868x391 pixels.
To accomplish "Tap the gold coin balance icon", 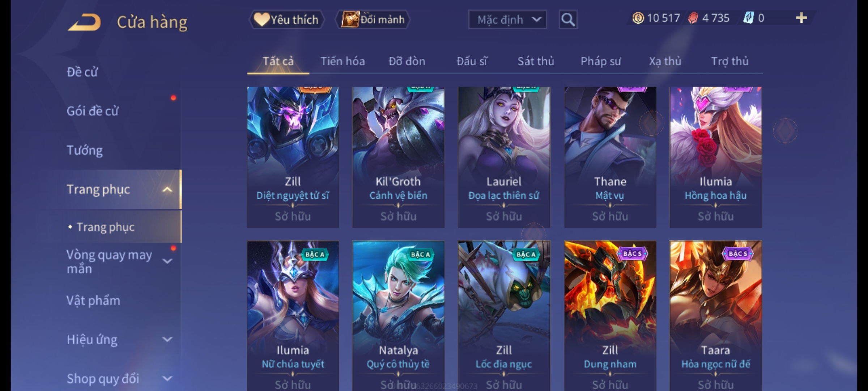I will 638,18.
